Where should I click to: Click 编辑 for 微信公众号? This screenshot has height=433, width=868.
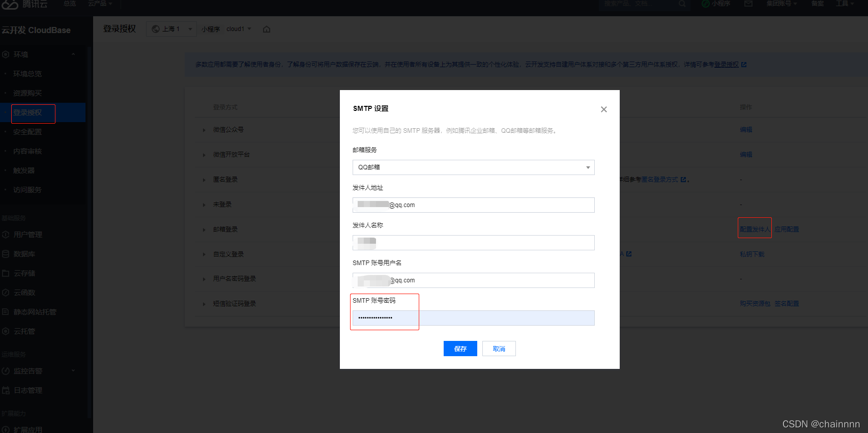[746, 130]
